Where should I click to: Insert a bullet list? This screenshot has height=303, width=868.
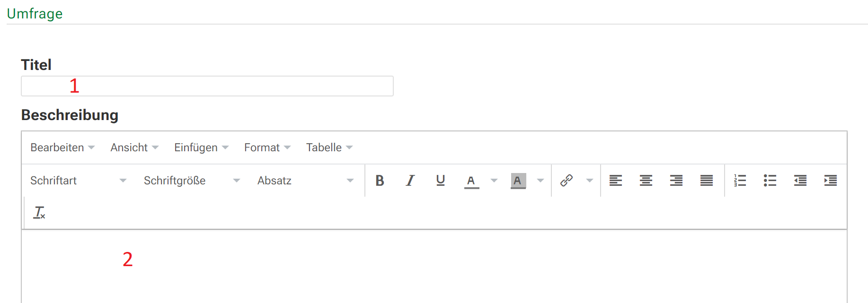tap(770, 181)
